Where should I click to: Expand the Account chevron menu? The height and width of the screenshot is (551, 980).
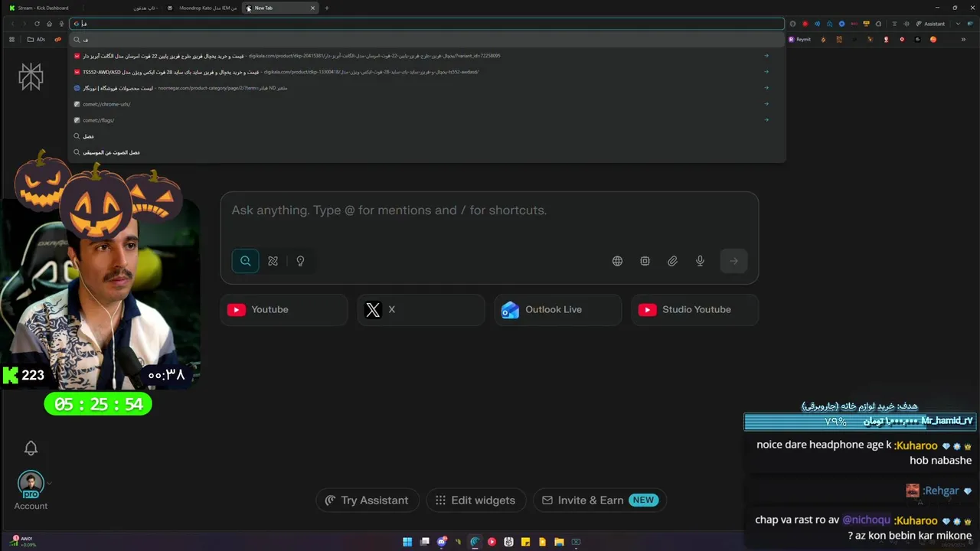tap(50, 484)
